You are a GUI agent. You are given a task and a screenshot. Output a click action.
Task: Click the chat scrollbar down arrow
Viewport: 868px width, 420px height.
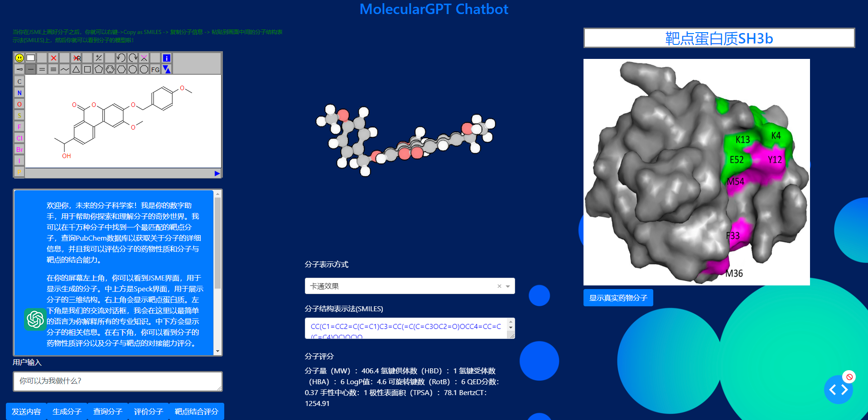tap(217, 351)
